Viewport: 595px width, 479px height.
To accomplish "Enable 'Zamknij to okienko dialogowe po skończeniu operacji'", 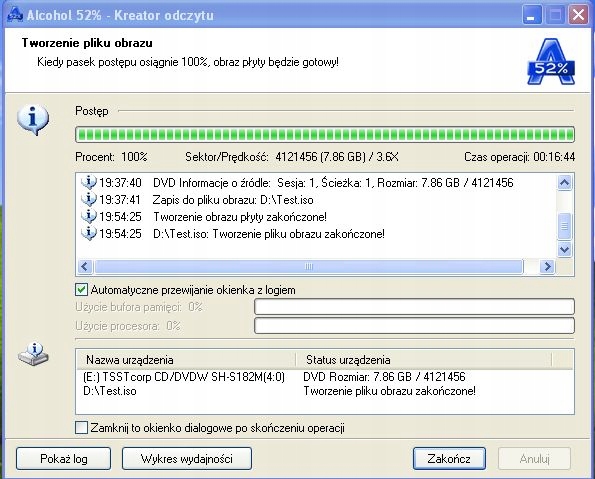I will (81, 428).
